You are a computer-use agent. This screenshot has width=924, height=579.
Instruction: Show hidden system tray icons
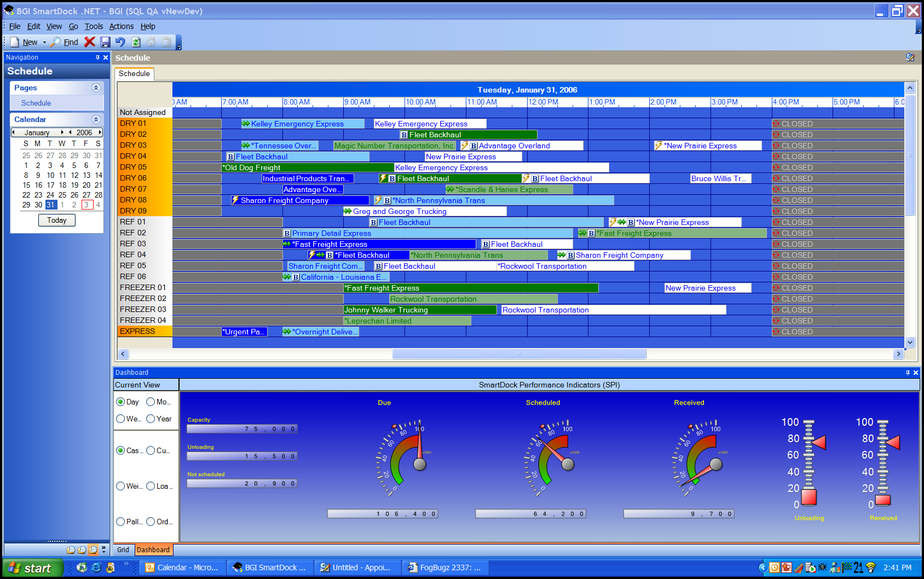(x=763, y=568)
